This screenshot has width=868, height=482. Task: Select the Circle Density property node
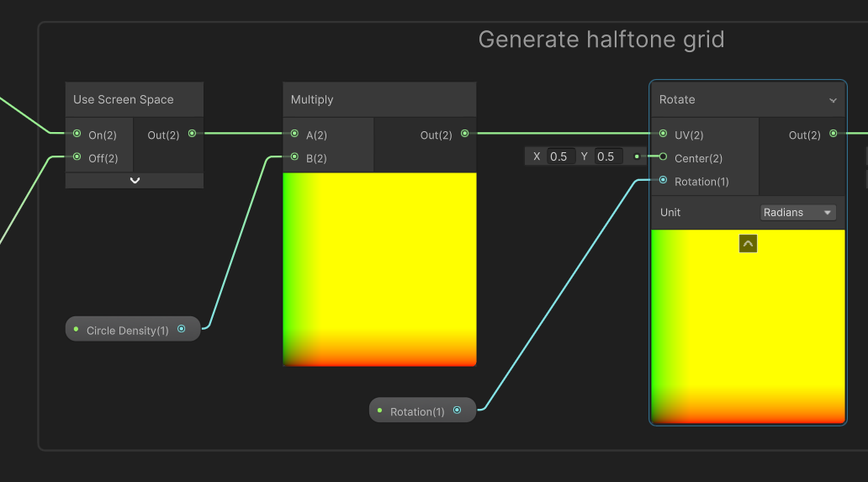click(128, 330)
